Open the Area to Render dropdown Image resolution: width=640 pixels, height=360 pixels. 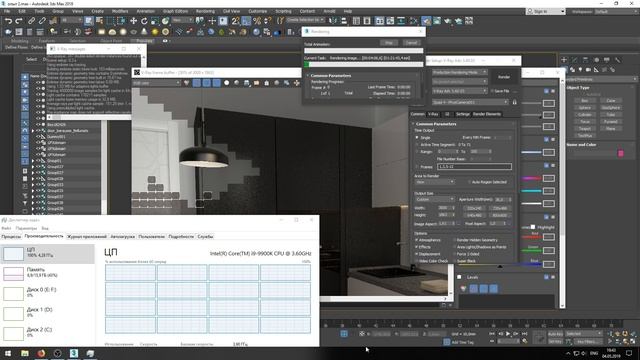tap(434, 182)
